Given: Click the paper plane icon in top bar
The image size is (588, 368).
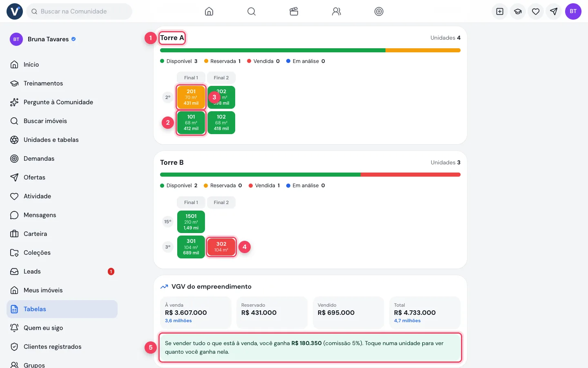Looking at the screenshot, I should pos(554,11).
